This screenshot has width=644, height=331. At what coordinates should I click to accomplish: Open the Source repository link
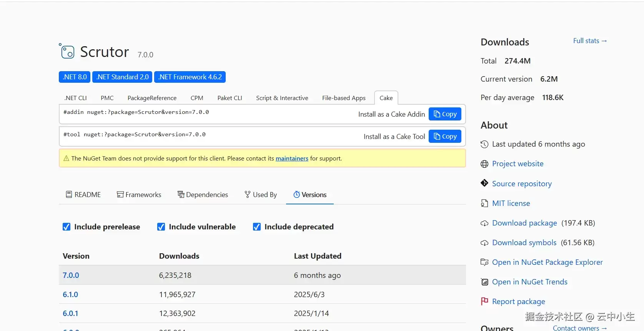[x=522, y=184]
